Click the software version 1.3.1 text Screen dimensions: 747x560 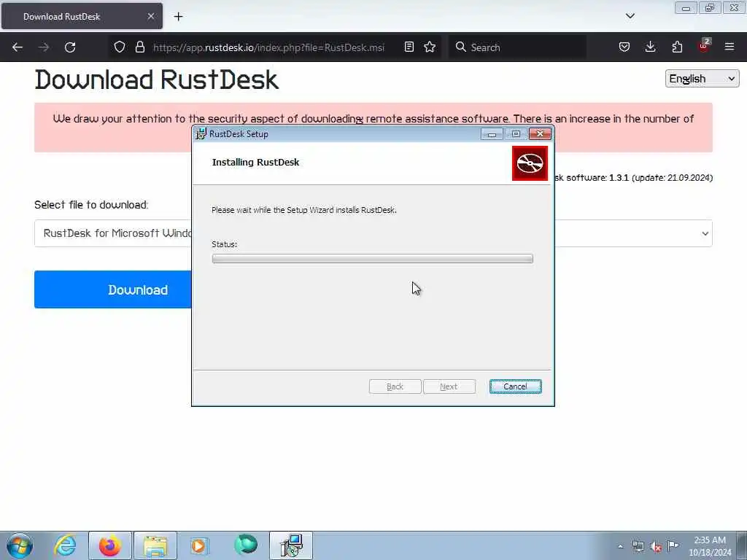click(619, 178)
